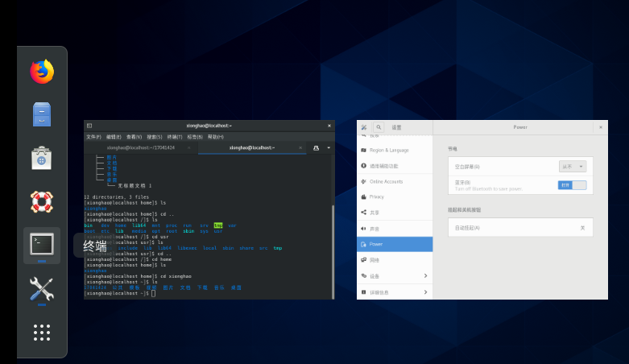
Task: Click the flag icon for Region & Language
Action: pyautogui.click(x=363, y=150)
